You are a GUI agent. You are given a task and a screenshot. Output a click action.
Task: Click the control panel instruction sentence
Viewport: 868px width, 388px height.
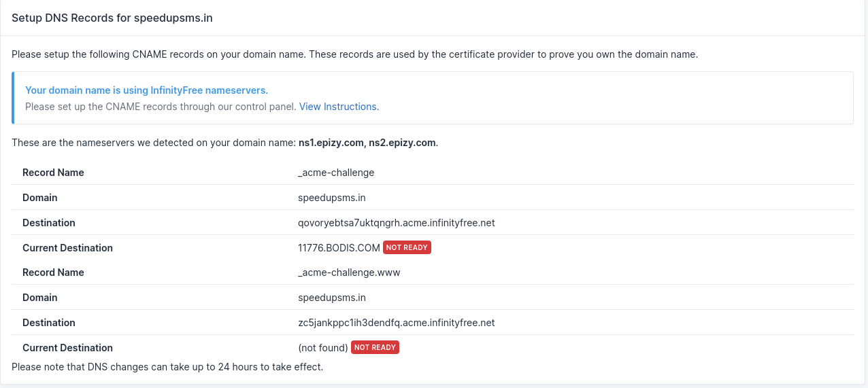point(161,107)
